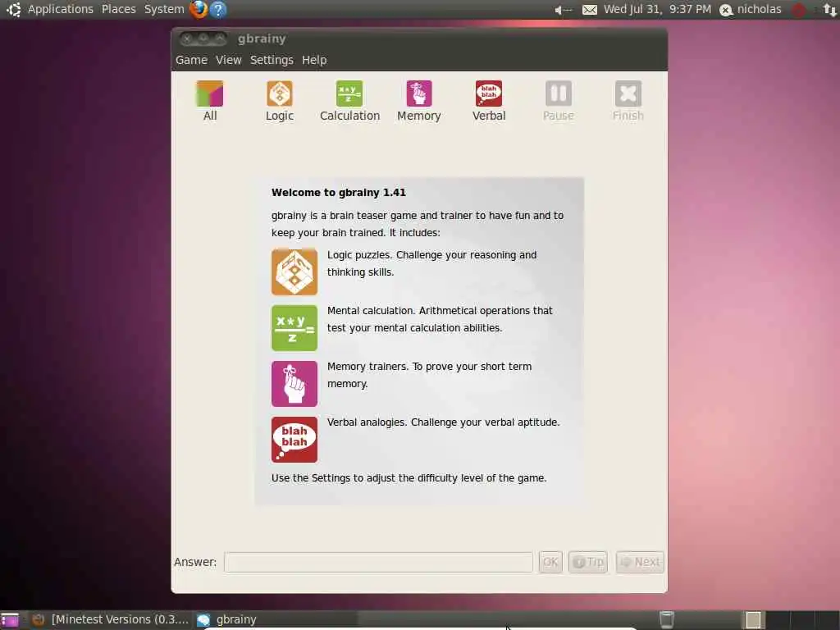Click the large blah blah verbal icon
The width and height of the screenshot is (840, 630).
294,440
